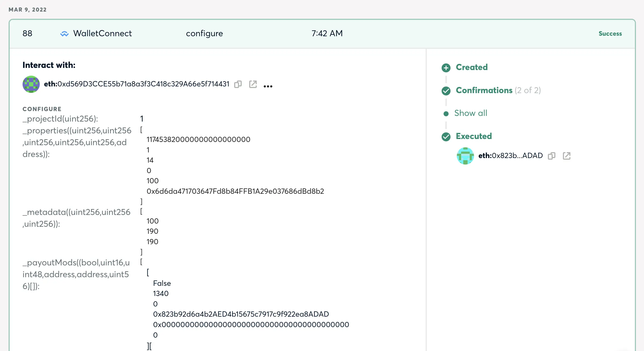644x351 pixels.
Task: Click the 7:42 AM timestamp
Action: point(327,34)
